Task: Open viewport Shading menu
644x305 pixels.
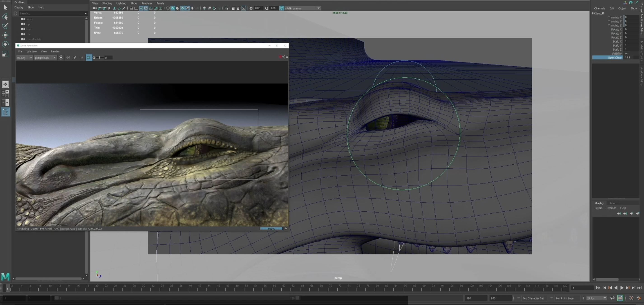Action: click(107, 3)
